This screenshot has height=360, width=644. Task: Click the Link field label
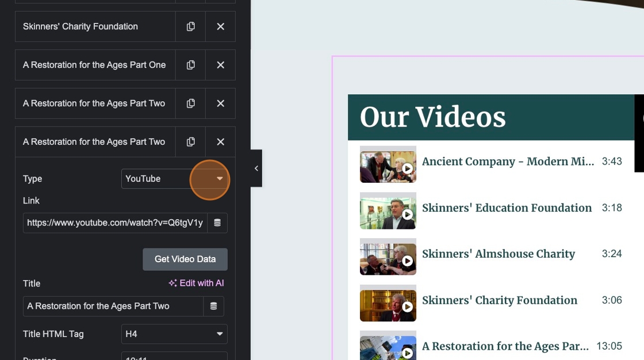pyautogui.click(x=31, y=201)
